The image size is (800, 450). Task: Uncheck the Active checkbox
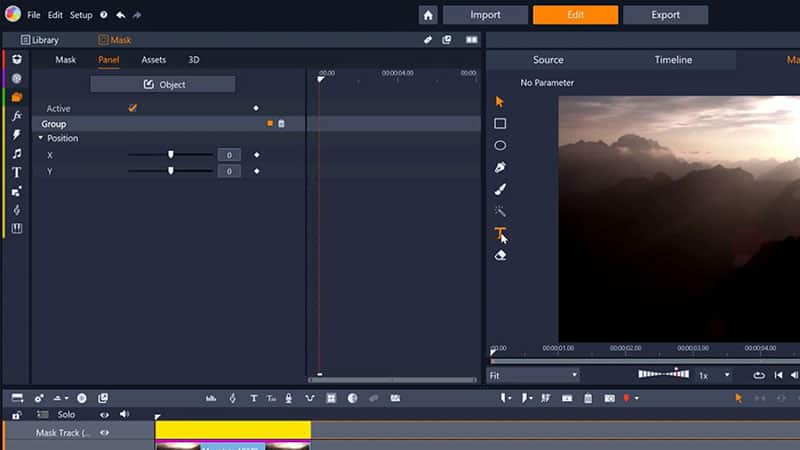pos(133,108)
